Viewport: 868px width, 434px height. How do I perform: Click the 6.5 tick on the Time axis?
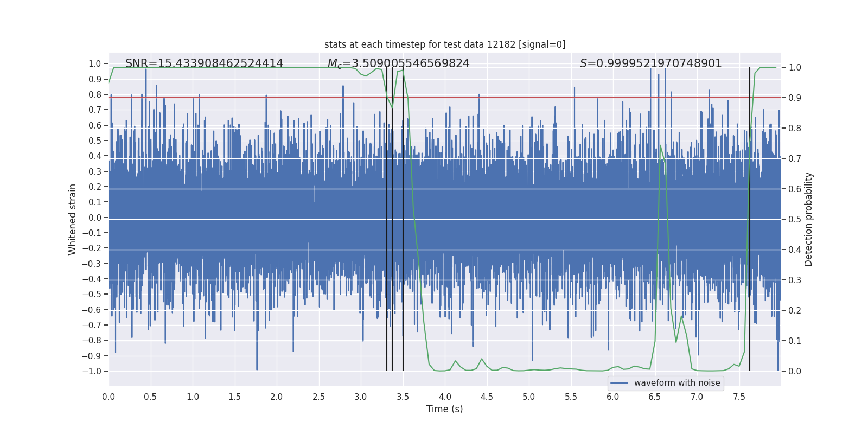[x=655, y=397]
